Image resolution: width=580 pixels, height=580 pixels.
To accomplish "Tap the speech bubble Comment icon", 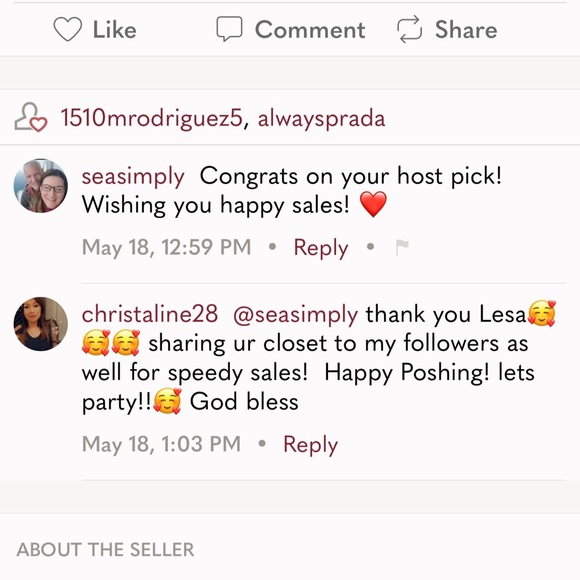I will coord(229,29).
